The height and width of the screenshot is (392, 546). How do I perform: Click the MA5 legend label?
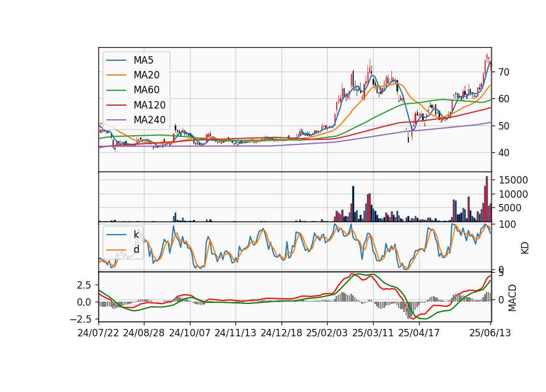pos(143,60)
